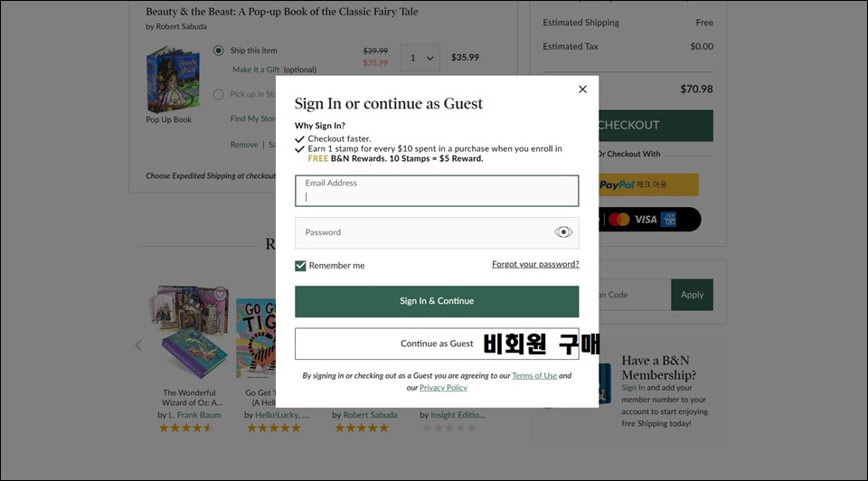
Task: Close the Sign In dialog
Action: click(x=582, y=90)
